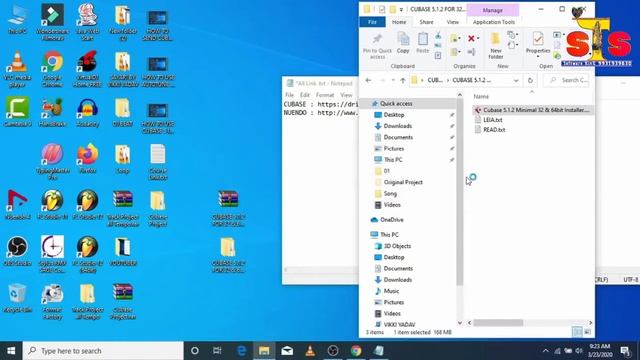This screenshot has height=360, width=640.
Task: Switch to Details view in Explorer status bar
Action: pyautogui.click(x=577, y=332)
